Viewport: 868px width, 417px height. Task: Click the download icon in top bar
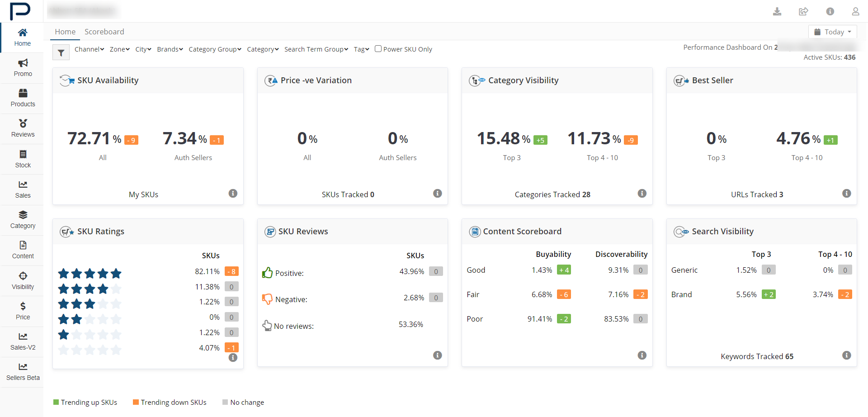point(777,11)
